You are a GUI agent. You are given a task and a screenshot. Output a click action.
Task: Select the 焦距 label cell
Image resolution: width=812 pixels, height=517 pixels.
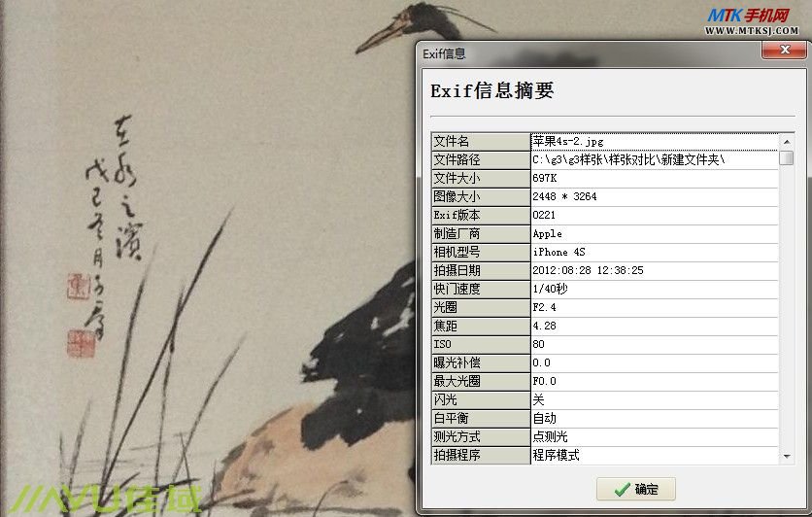481,326
